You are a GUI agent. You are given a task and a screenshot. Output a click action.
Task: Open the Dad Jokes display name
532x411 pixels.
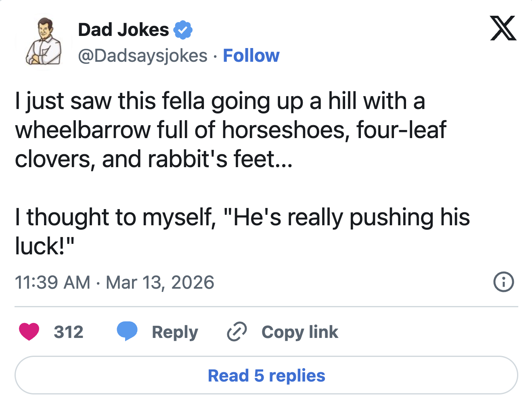(x=124, y=30)
